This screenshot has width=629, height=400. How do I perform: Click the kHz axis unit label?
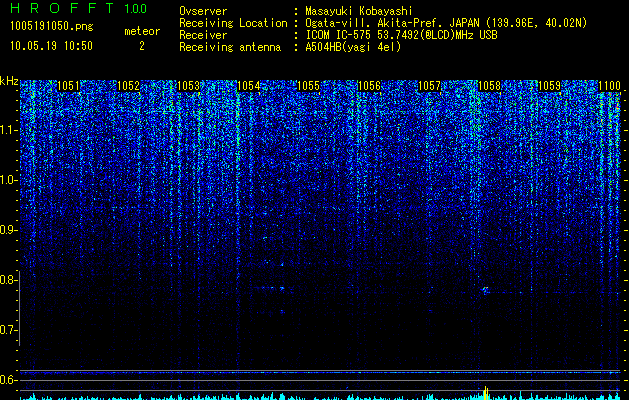pos(9,81)
